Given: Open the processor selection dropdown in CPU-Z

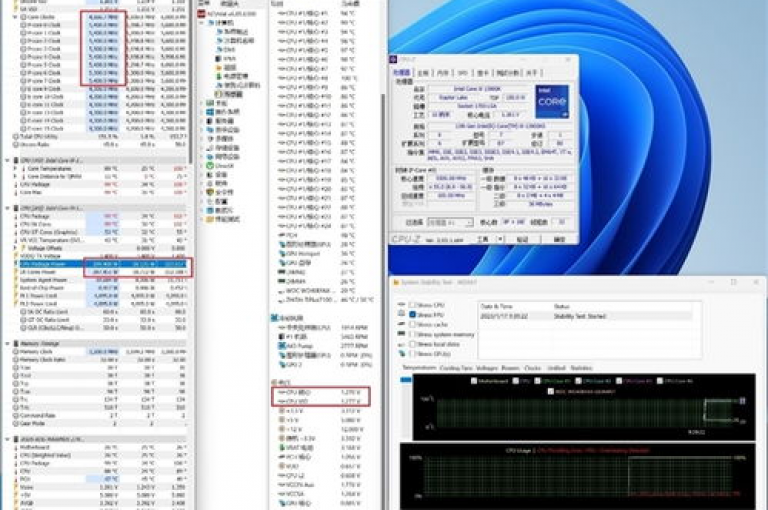Looking at the screenshot, I should pyautogui.click(x=450, y=222).
